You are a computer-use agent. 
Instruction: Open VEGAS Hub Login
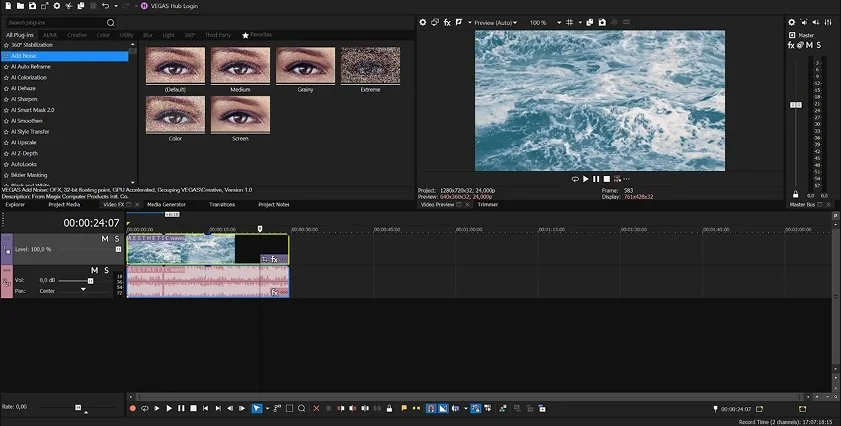[169, 6]
